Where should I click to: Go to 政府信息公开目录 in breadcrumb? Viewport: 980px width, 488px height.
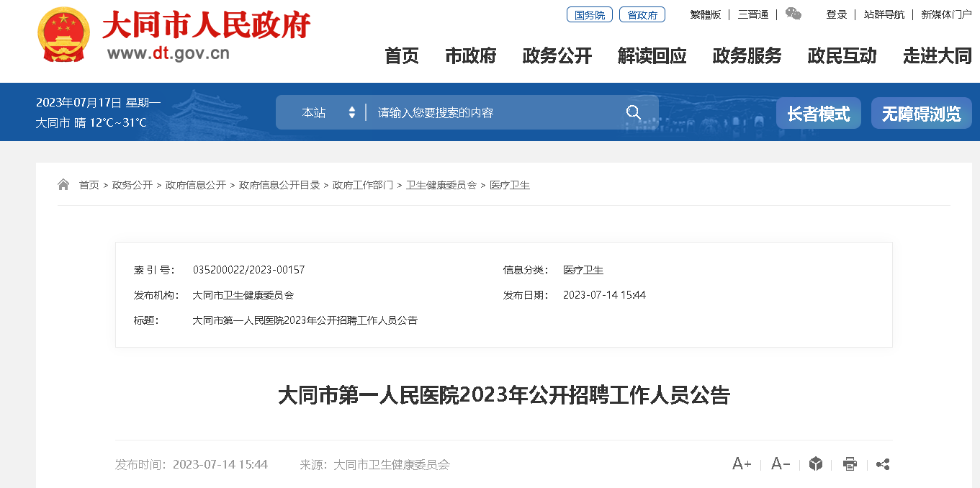tap(279, 185)
